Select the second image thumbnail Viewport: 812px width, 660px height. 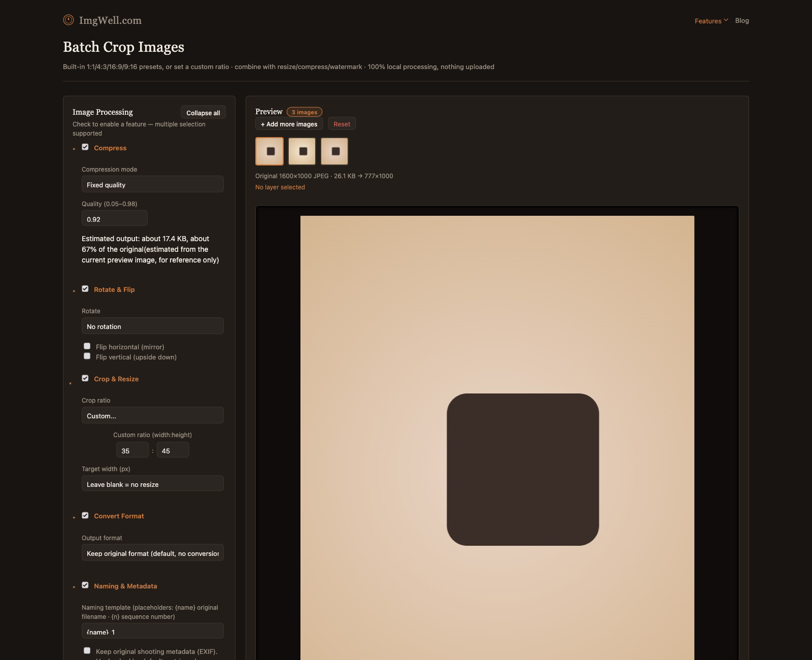point(302,151)
